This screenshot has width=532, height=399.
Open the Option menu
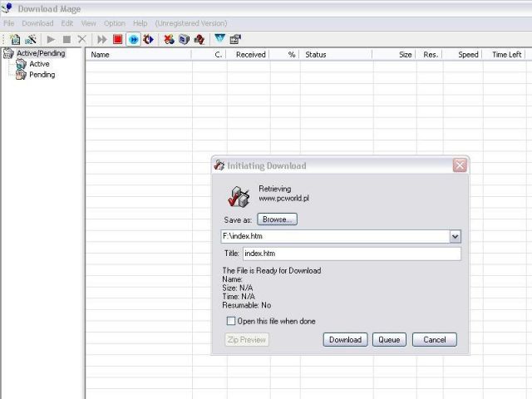point(115,23)
